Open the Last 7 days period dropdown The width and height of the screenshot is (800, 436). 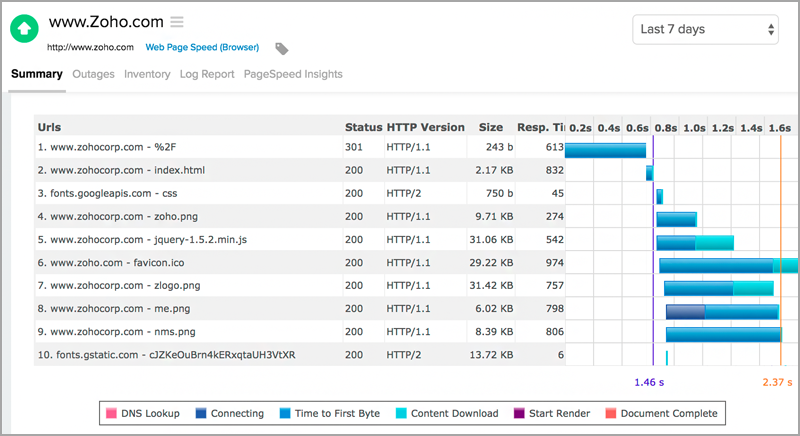pos(706,29)
